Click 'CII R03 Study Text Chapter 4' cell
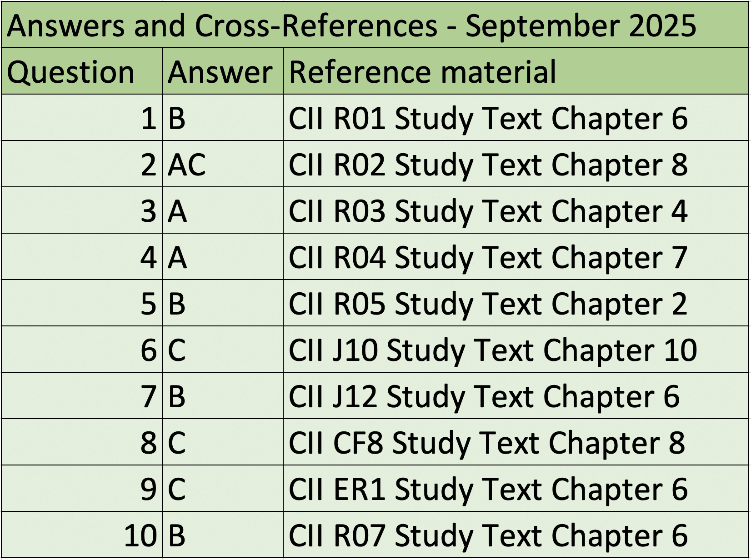 point(515,211)
